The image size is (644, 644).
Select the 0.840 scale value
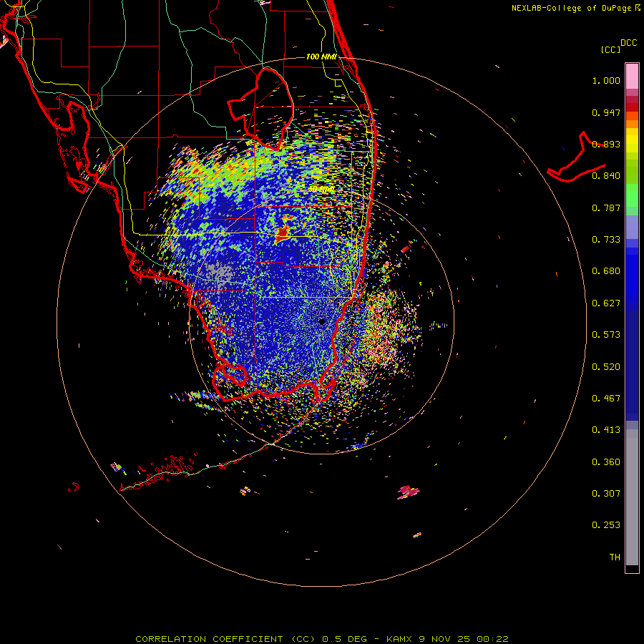(x=606, y=176)
